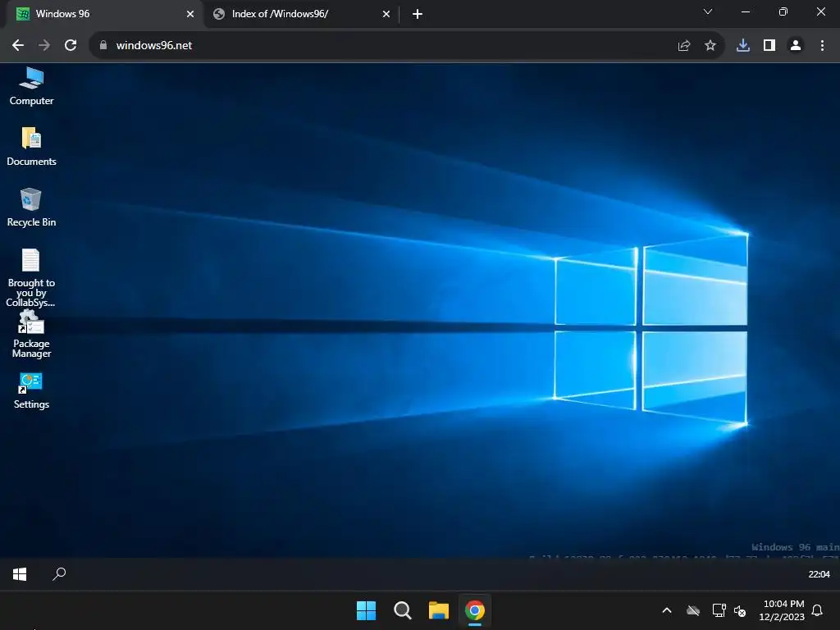Image resolution: width=840 pixels, height=630 pixels.
Task: Open the notifications bell
Action: tap(818, 610)
